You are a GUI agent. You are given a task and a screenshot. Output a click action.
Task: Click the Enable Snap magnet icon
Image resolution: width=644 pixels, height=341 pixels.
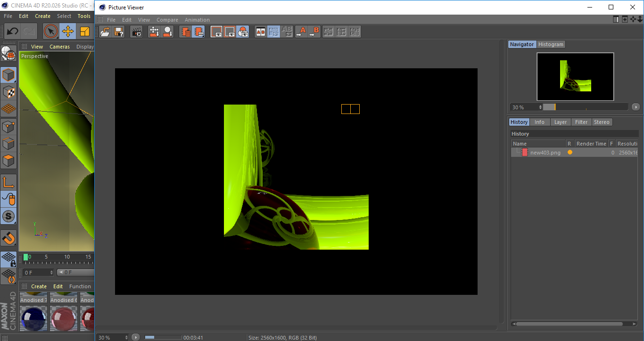click(x=8, y=237)
